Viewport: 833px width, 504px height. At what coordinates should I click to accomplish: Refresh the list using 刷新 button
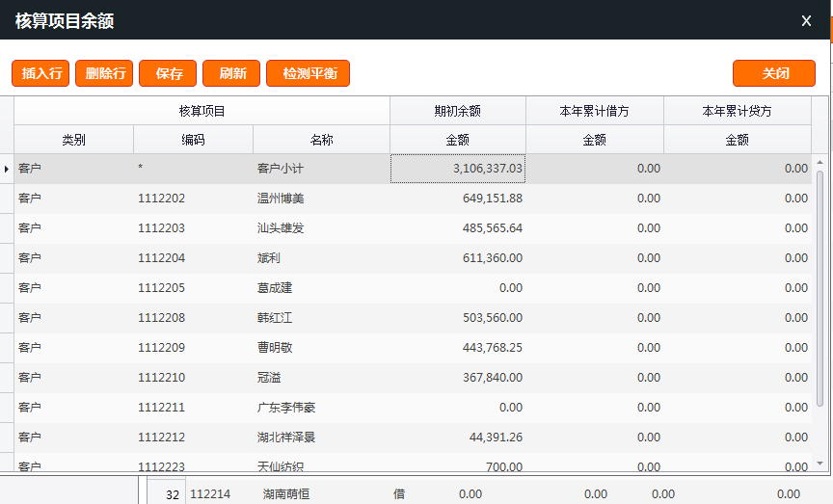pos(231,73)
